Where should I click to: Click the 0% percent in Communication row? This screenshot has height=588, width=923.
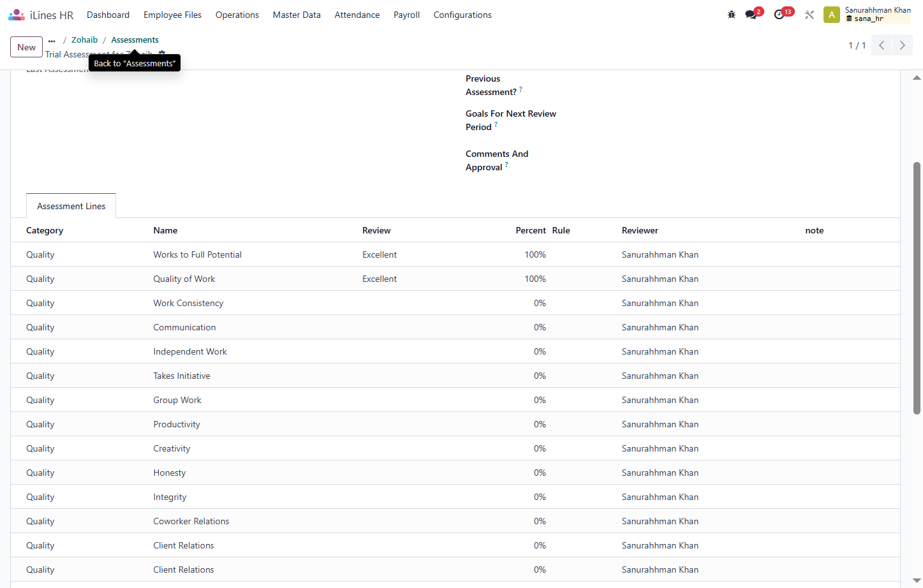point(540,327)
